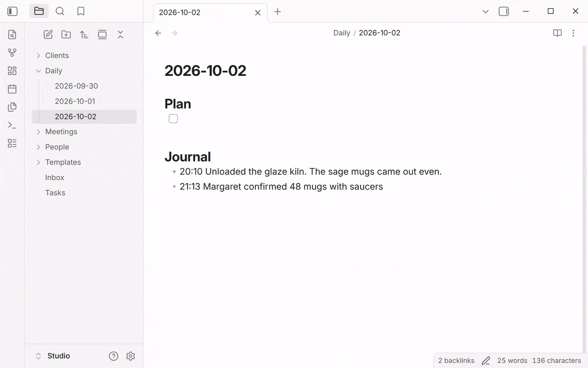The height and width of the screenshot is (368, 588).
Task: Open the settings gear
Action: click(x=130, y=356)
